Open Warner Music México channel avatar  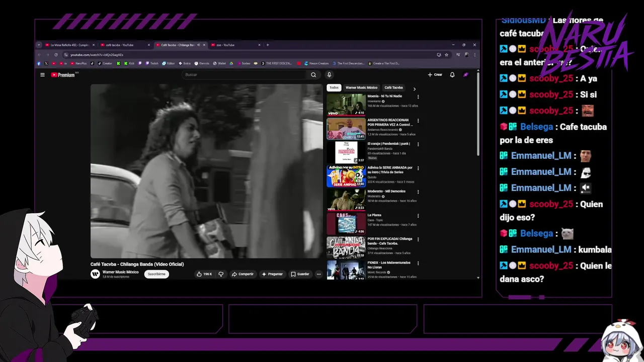(95, 274)
